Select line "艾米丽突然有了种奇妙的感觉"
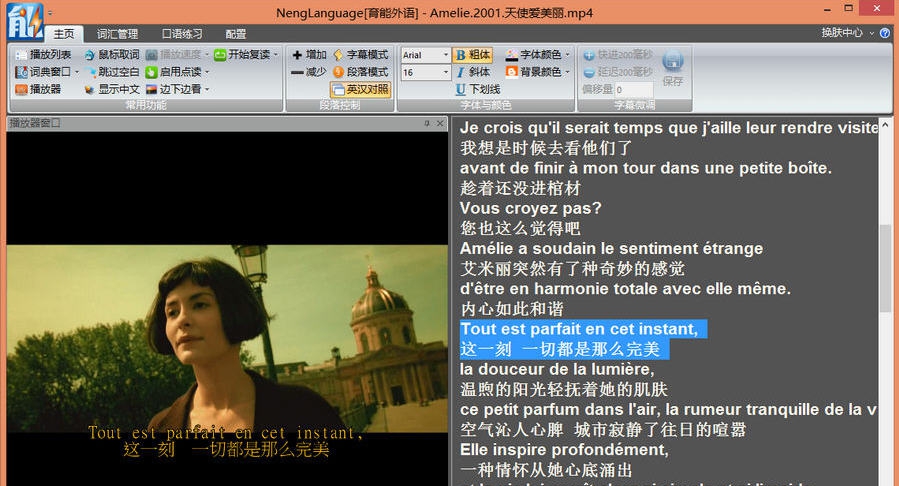 click(x=572, y=268)
